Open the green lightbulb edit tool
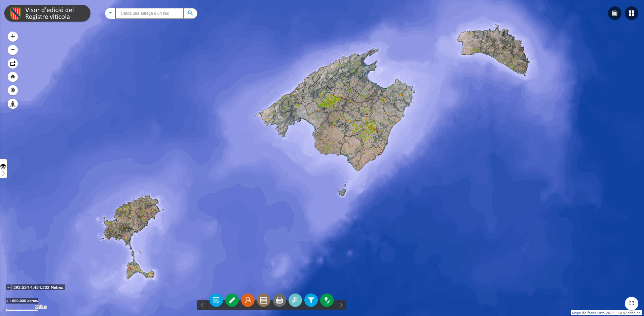Screen dimensions: 644x316 click(x=327, y=300)
